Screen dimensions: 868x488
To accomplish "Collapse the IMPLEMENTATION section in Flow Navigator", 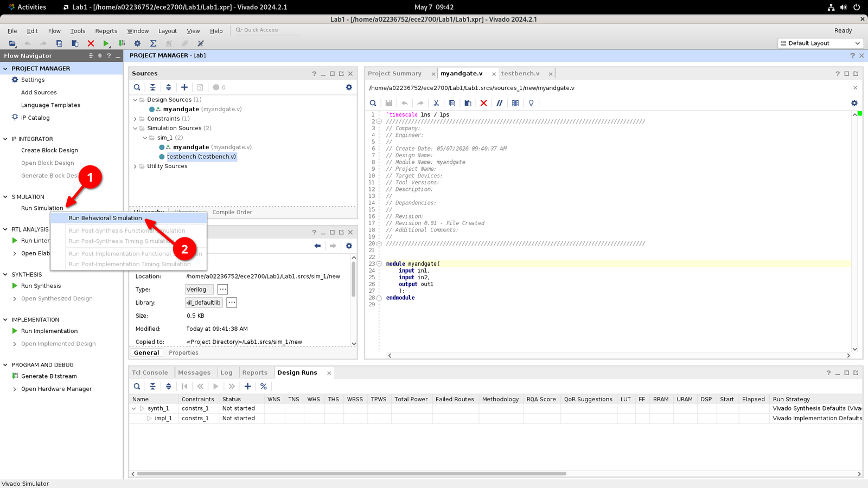I will [5, 320].
